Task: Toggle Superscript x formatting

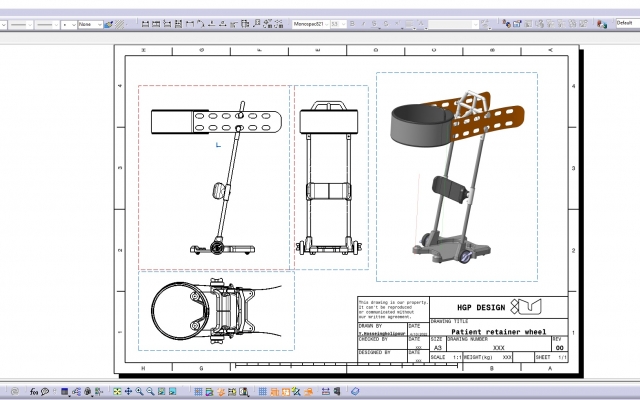Action: (397, 24)
